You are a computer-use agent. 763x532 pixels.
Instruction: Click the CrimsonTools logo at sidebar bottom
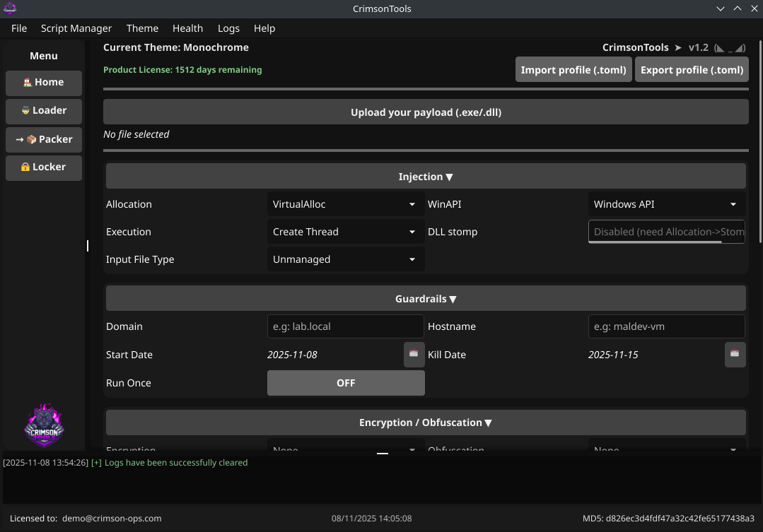point(43,425)
